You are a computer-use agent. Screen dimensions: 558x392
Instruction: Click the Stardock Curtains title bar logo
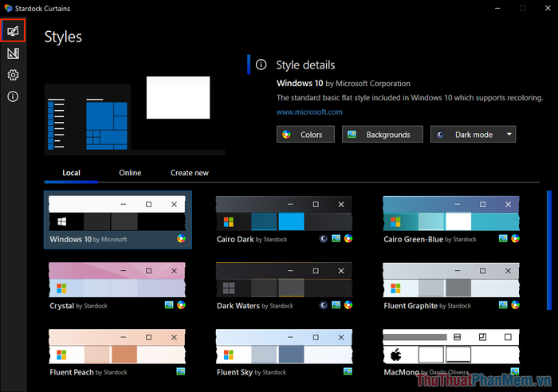8,8
